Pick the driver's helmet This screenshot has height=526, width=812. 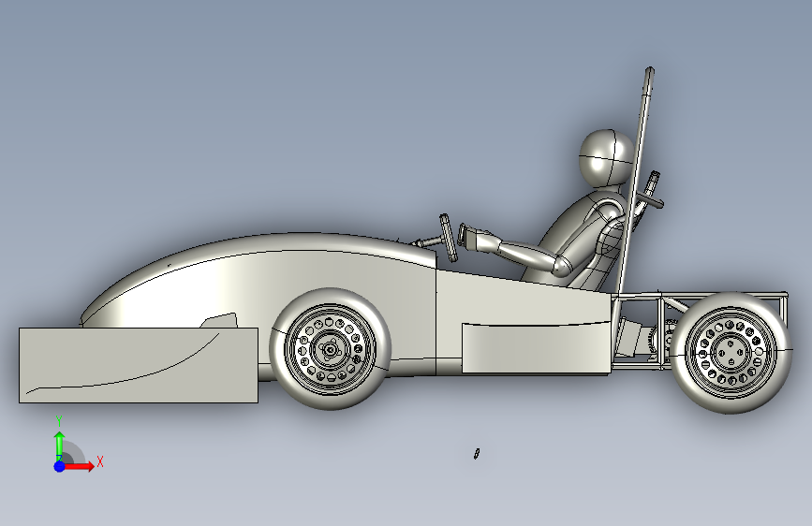point(606,158)
